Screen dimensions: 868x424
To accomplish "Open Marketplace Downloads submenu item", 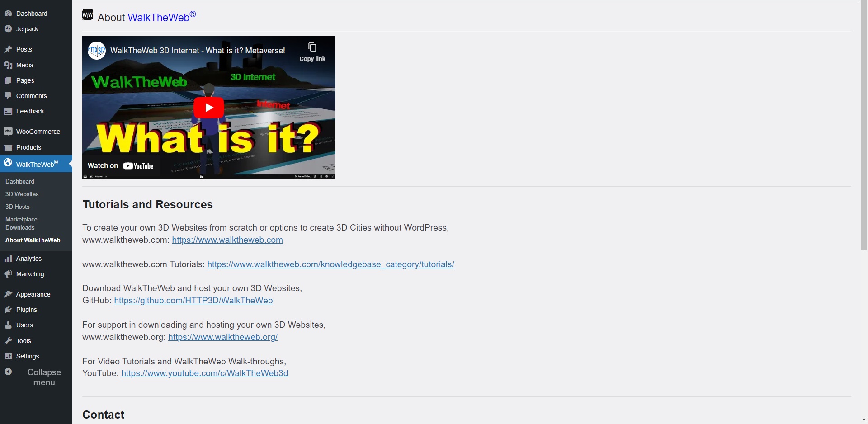I will tap(21, 223).
